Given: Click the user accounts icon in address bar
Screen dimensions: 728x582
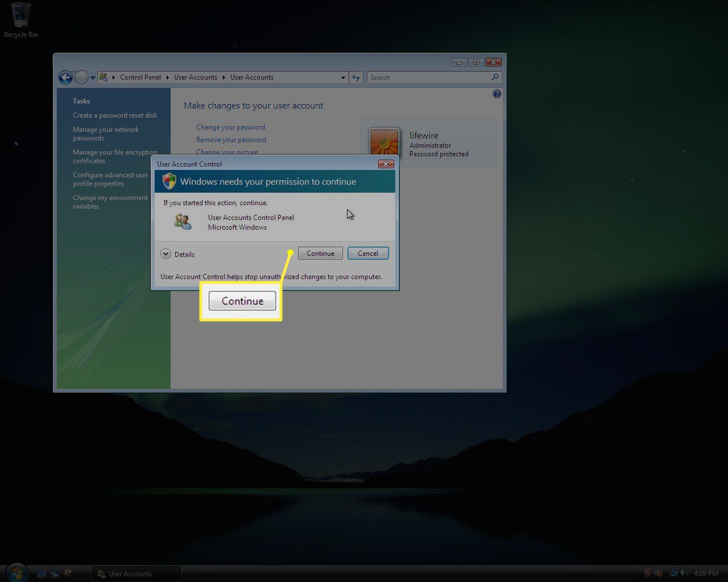Looking at the screenshot, I should [104, 77].
